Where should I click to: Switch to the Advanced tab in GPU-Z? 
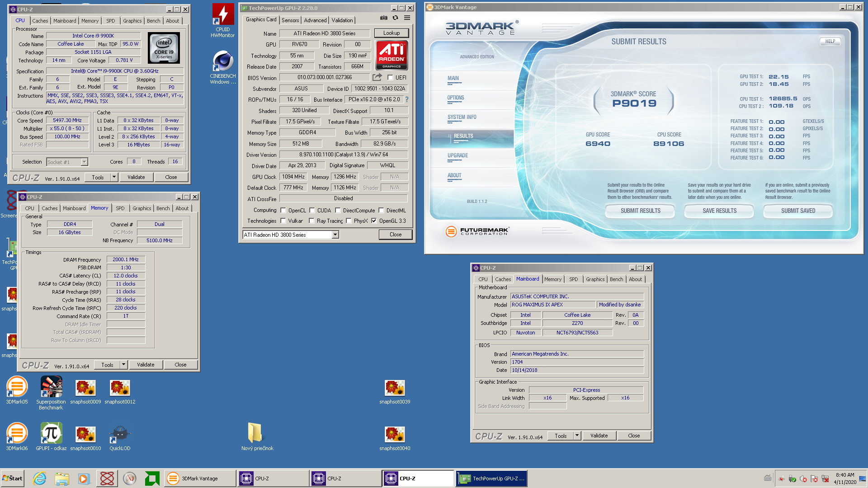pyautogui.click(x=315, y=20)
